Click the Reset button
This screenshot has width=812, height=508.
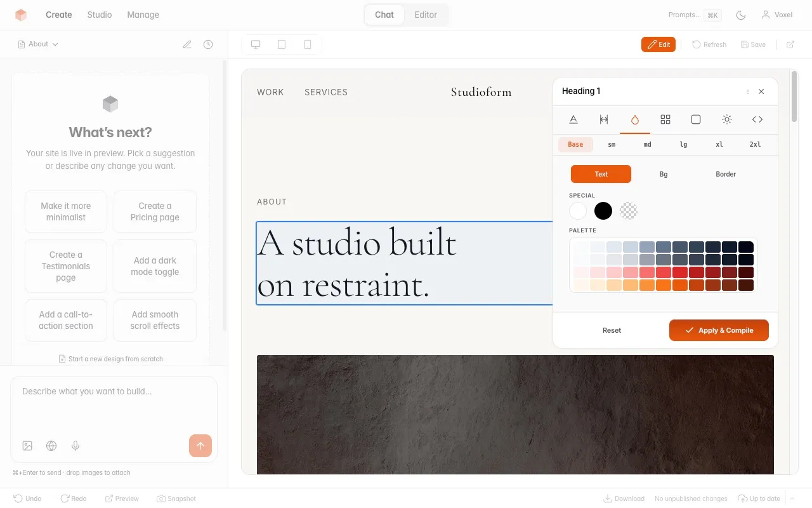click(612, 330)
